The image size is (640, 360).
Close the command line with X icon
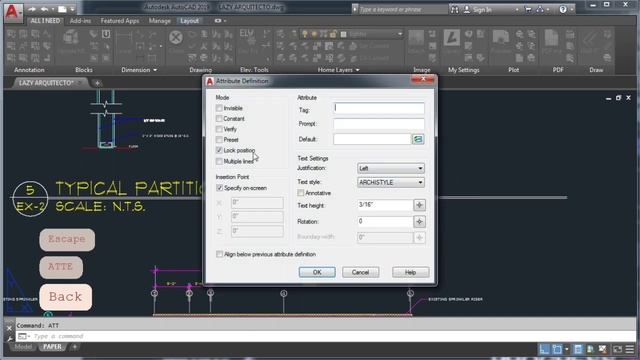coord(9,328)
